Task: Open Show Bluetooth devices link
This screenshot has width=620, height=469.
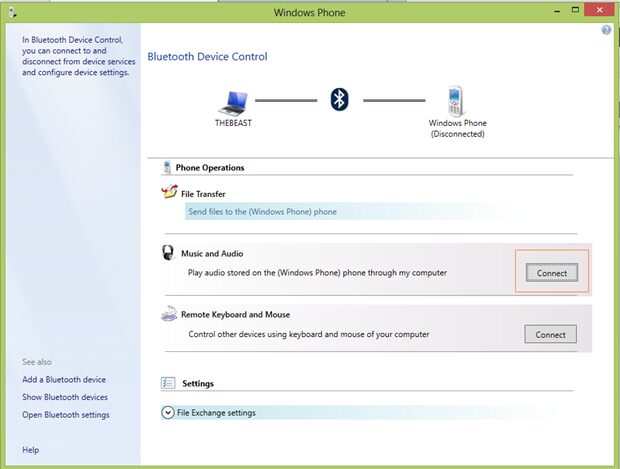Action: coord(65,397)
